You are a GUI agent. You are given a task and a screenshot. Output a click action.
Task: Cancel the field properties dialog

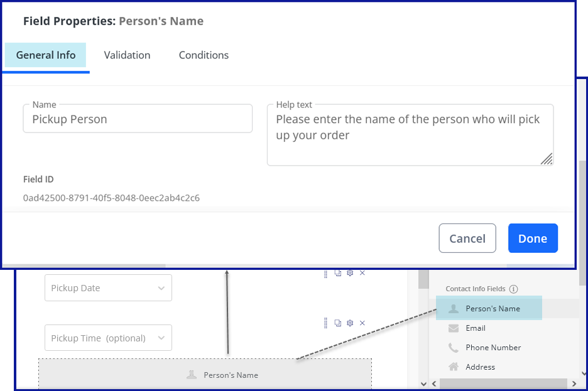[467, 238]
